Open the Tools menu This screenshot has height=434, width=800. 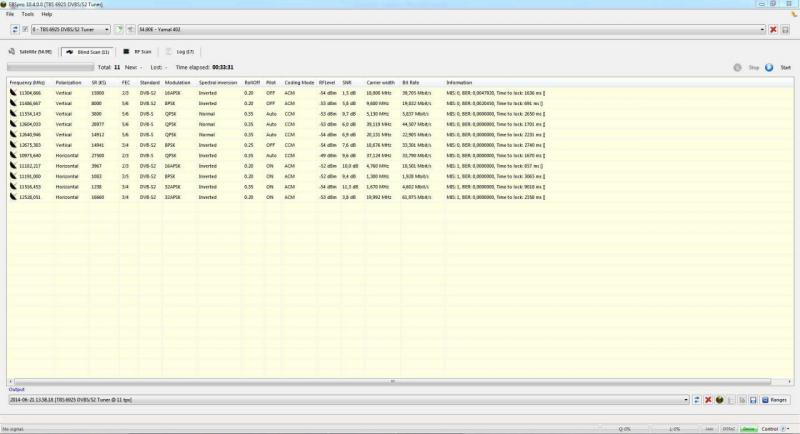(x=27, y=14)
